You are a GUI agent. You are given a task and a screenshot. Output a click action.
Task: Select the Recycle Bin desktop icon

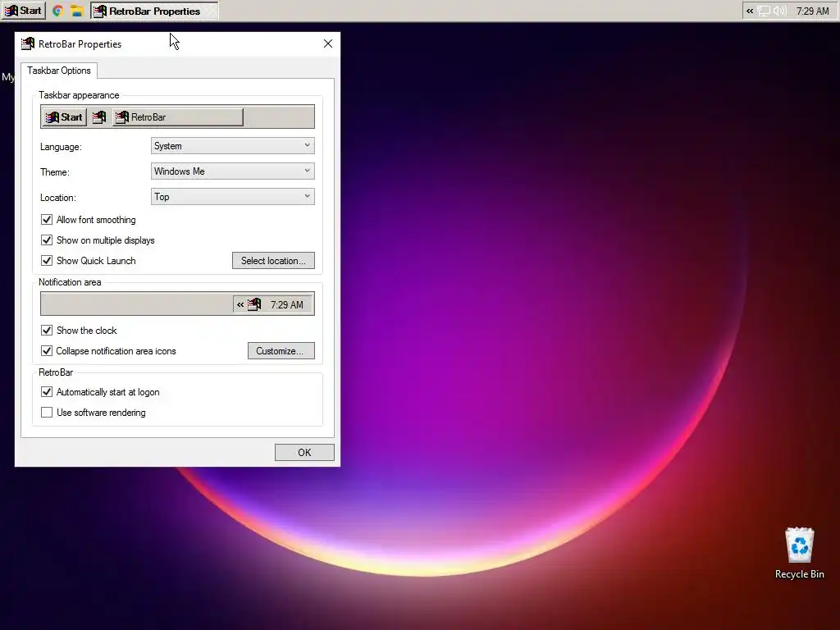(799, 554)
